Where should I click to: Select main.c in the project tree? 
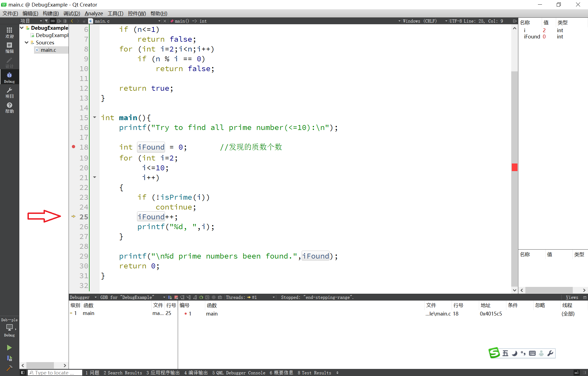[48, 50]
